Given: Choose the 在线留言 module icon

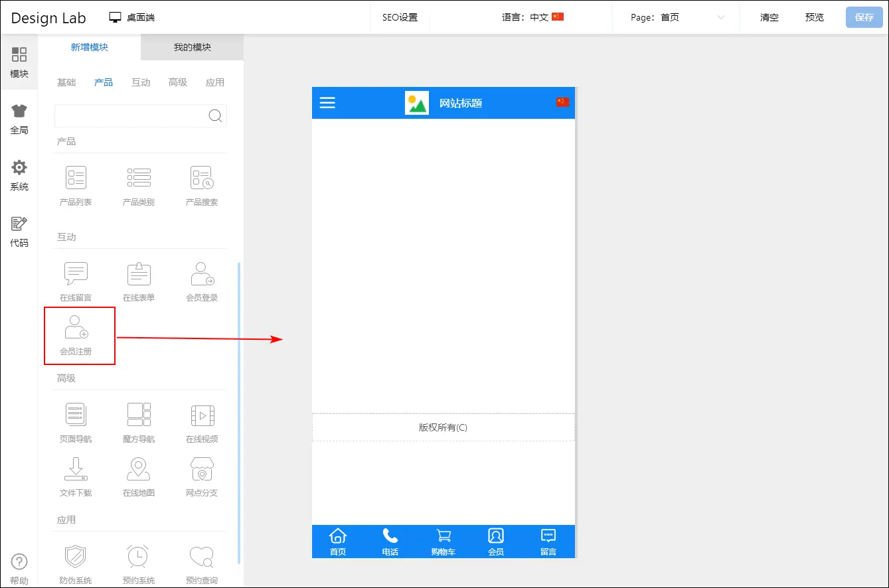Looking at the screenshot, I should coord(76,273).
